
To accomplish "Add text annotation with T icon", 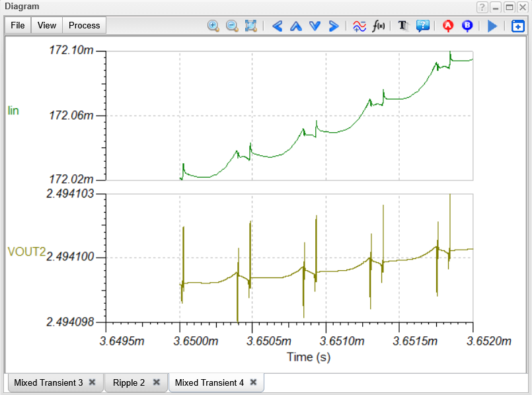I will coord(403,26).
